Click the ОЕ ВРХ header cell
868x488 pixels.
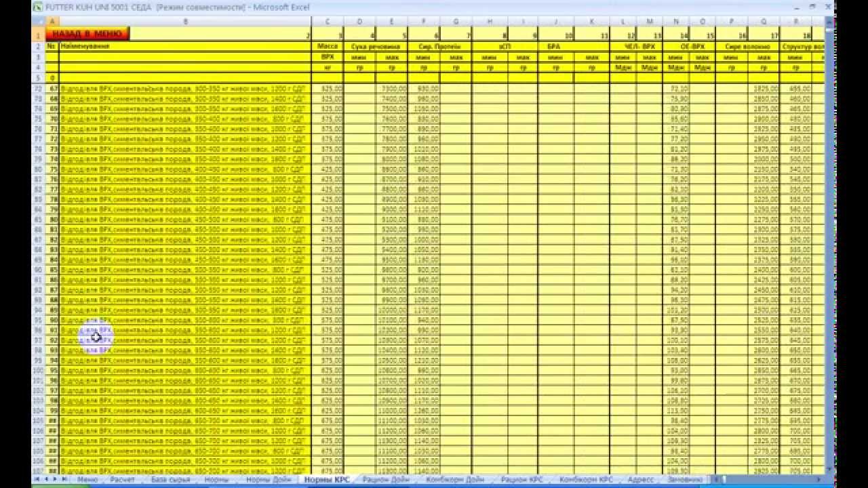point(689,46)
